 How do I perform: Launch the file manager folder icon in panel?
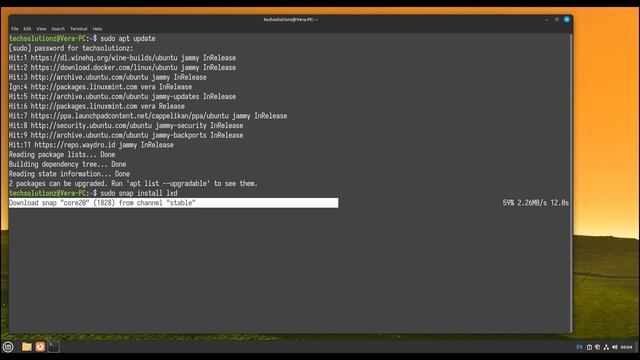click(x=27, y=347)
